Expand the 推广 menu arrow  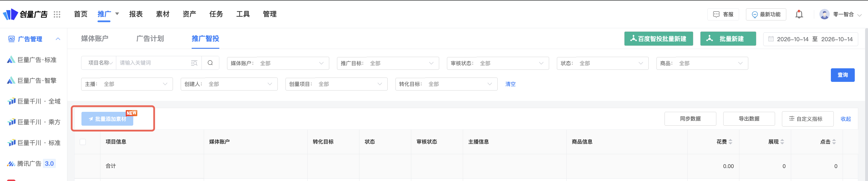coord(117,14)
